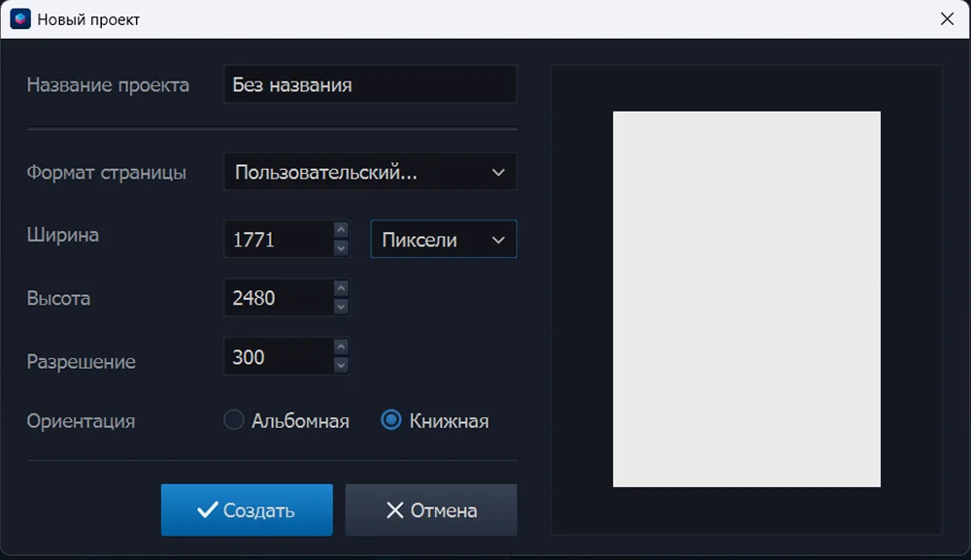Click the Название проекта label

[108, 84]
